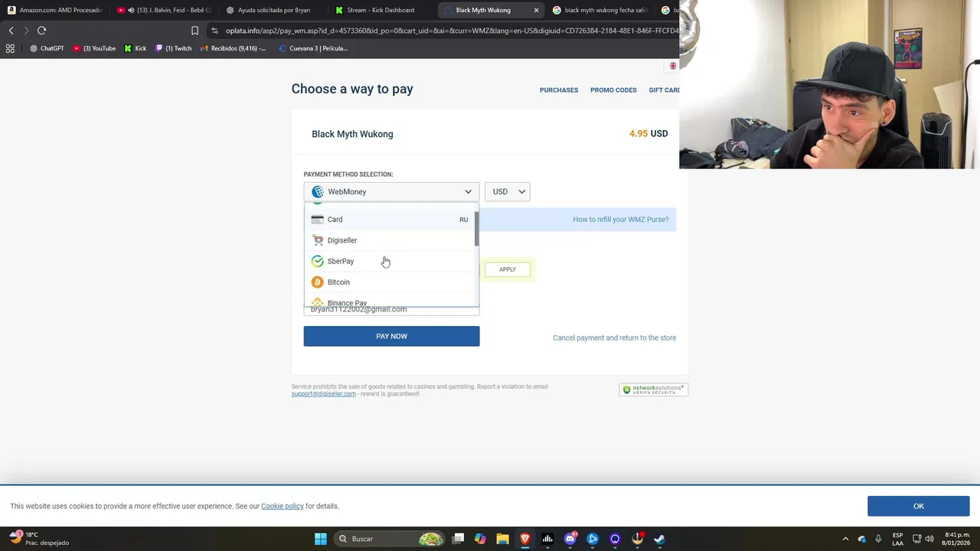The image size is (980, 551).
Task: Open the PROMO CODES link
Action: tap(613, 90)
